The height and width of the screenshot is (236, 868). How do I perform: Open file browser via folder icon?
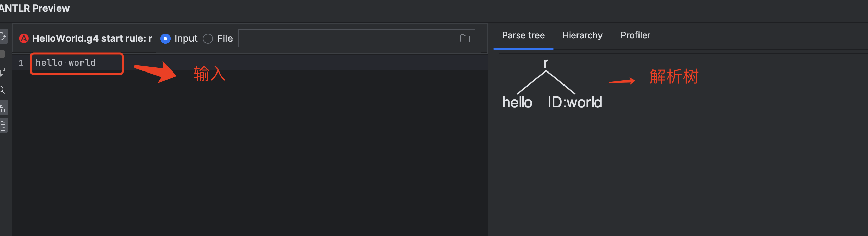tap(465, 38)
